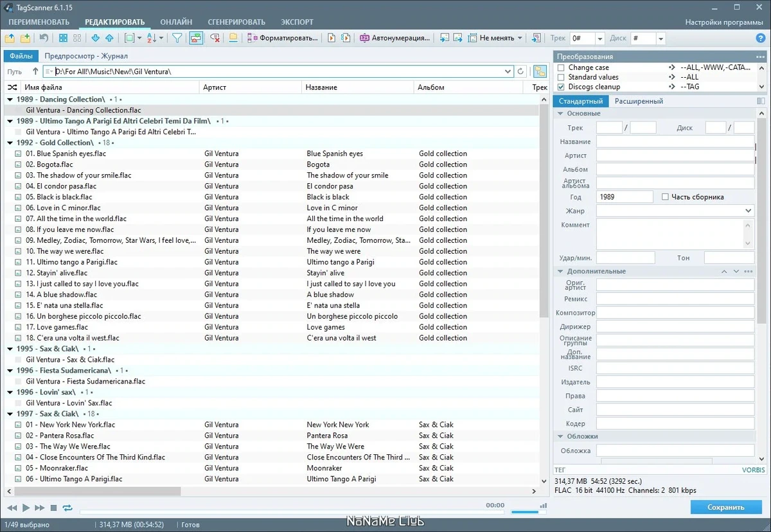Click the shuffle icon in column header
Viewport: 771px width, 532px height.
pyautogui.click(x=12, y=87)
